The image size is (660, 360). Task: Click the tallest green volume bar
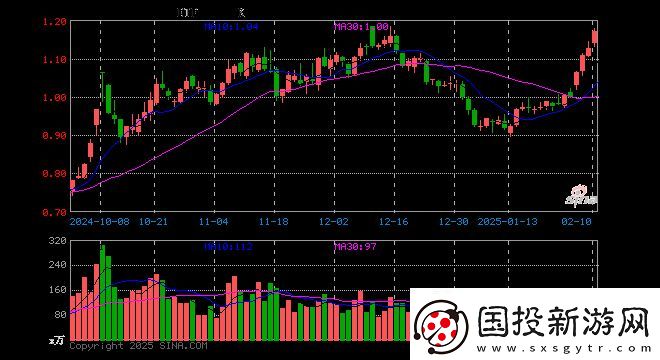click(x=102, y=293)
